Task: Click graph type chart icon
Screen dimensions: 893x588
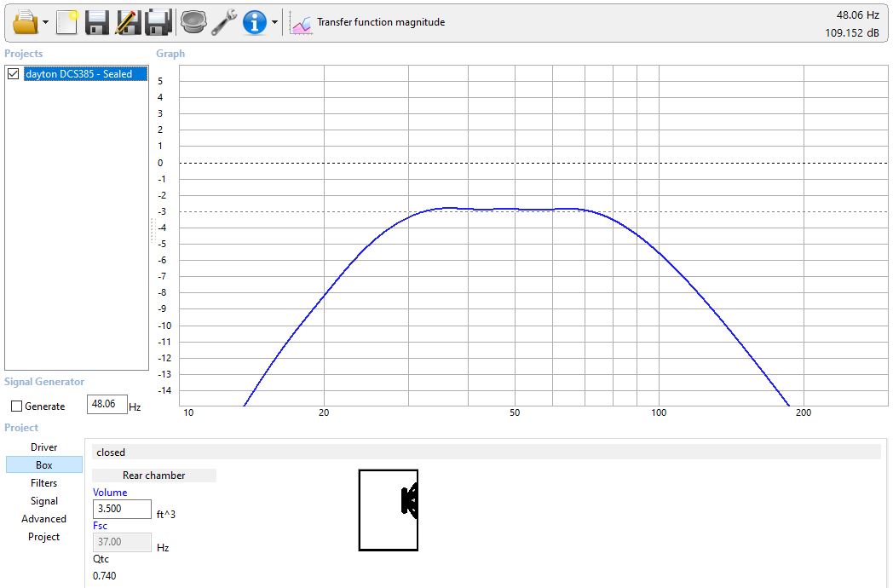Action: click(x=301, y=23)
